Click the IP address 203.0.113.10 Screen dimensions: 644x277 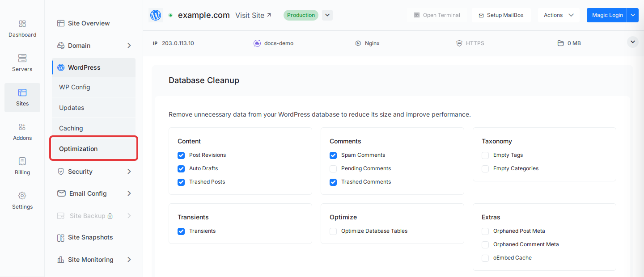point(178,43)
